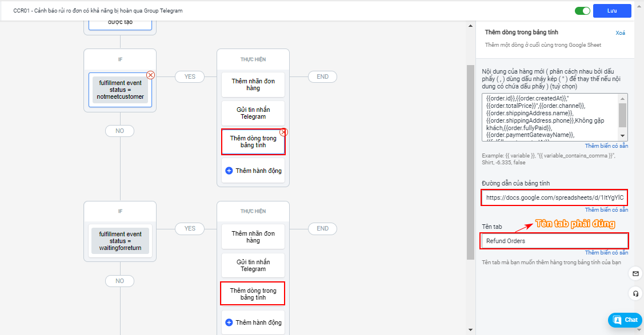Click plus icon in first Thêm hành động
The image size is (644, 335).
coord(229,171)
